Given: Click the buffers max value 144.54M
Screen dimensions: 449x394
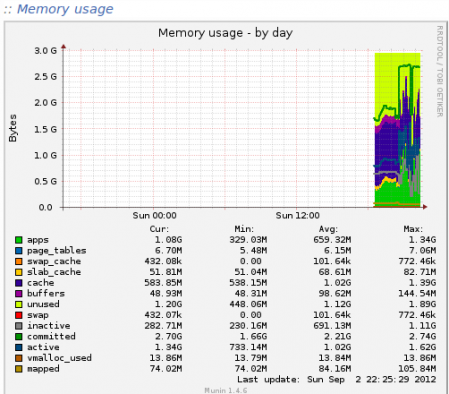Looking at the screenshot, I should click(x=417, y=294).
